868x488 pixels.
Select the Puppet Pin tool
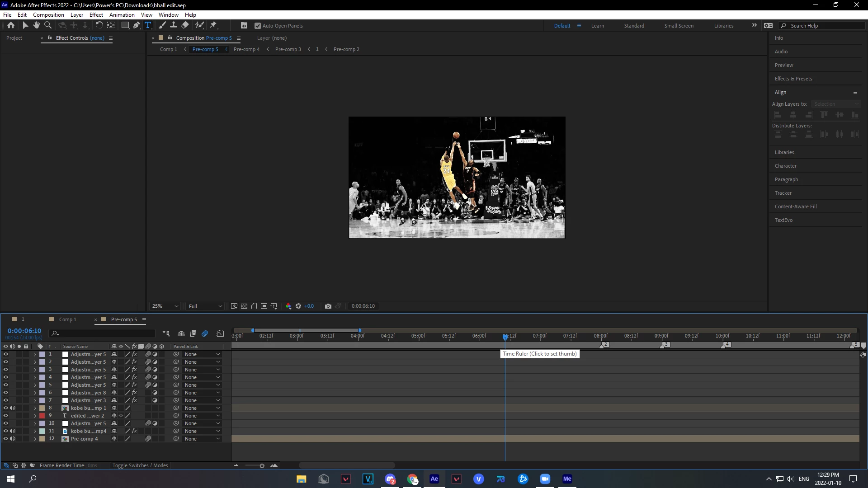[213, 25]
